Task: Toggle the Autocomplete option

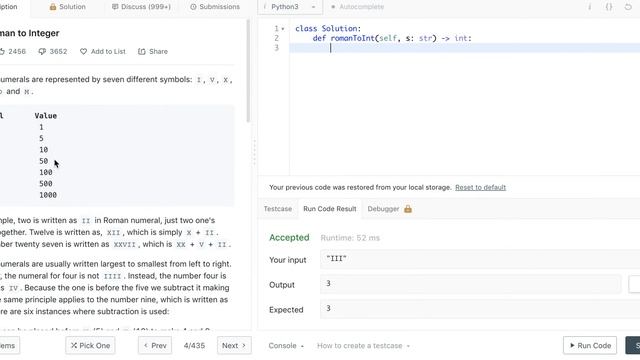Action: [x=357, y=7]
